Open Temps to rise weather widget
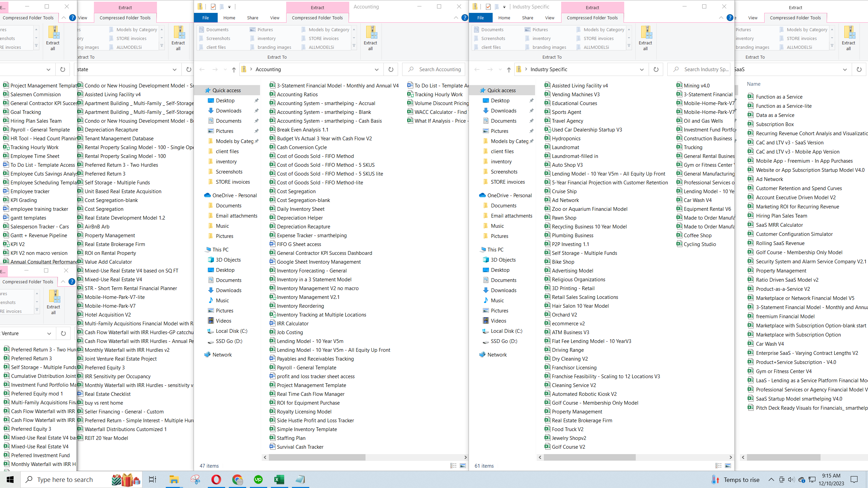Viewport: 868px width, 488px height. [x=735, y=479]
